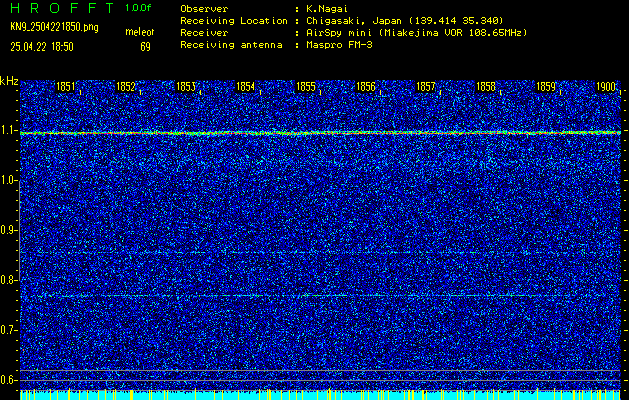Click the 1856 time marker

tap(366, 87)
